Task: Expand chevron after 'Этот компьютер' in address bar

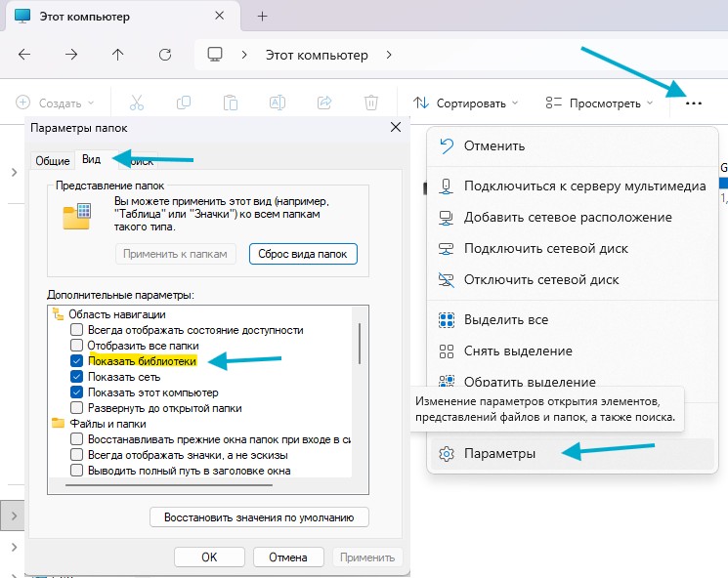Action: pyautogui.click(x=389, y=55)
